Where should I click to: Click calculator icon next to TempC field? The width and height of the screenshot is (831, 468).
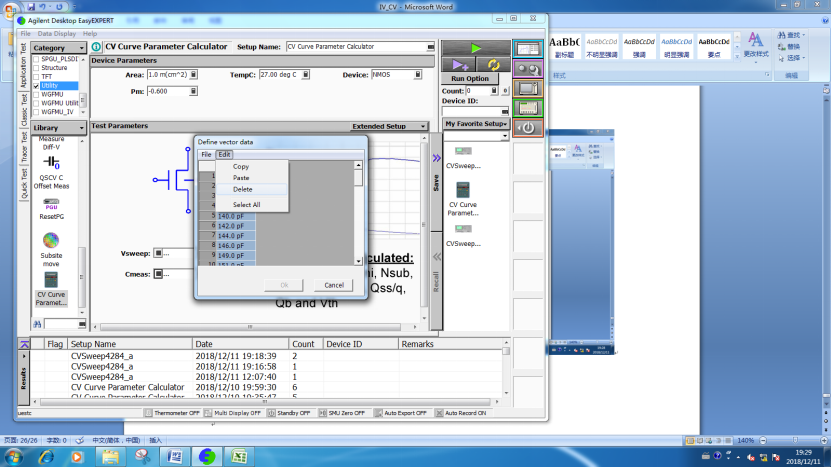(x=306, y=75)
